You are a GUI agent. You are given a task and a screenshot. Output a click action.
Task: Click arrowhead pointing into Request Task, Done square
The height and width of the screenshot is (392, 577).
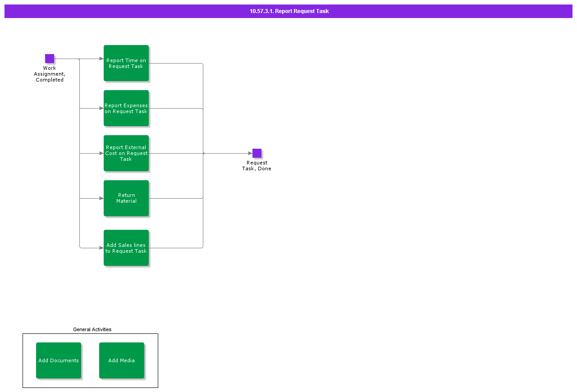click(x=250, y=153)
